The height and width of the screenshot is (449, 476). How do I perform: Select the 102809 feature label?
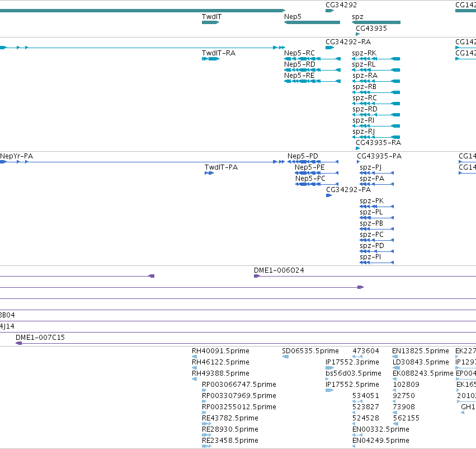click(406, 384)
